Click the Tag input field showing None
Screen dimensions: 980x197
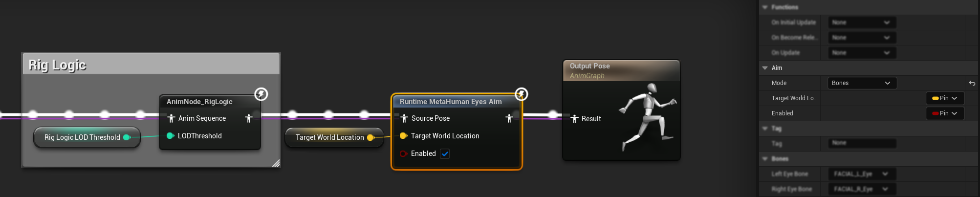(862, 143)
